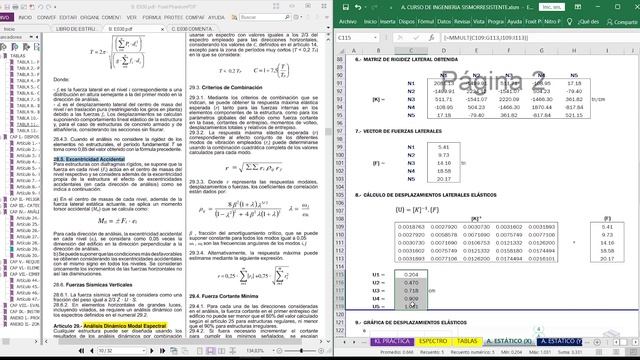Select Excel column C header

411,51
